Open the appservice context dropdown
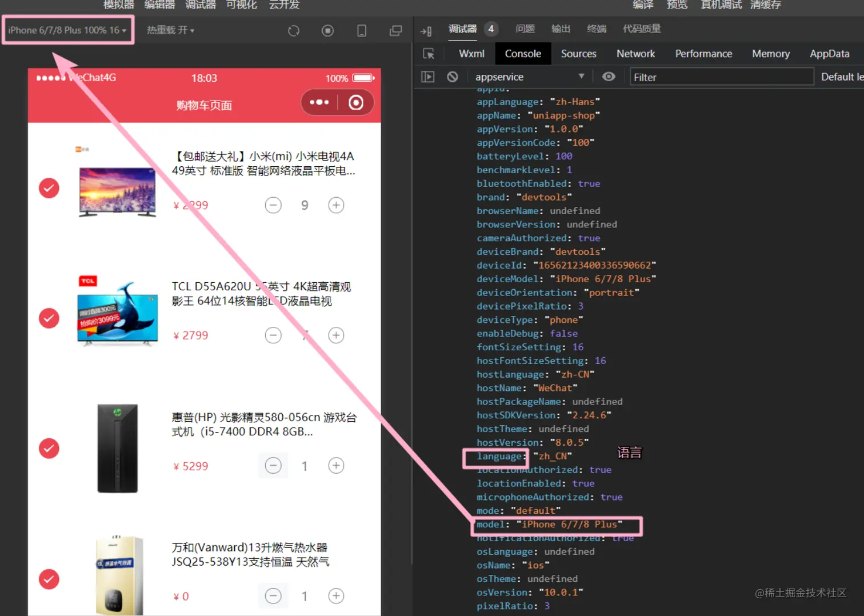 529,77
